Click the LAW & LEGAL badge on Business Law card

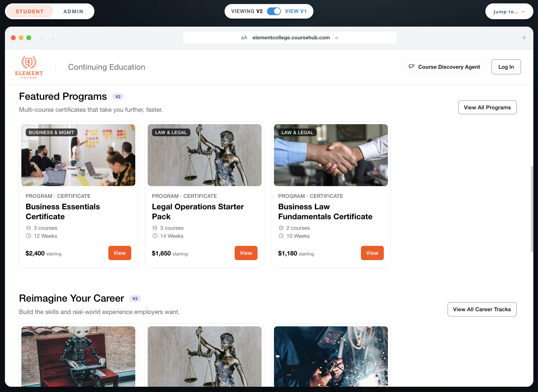click(297, 133)
